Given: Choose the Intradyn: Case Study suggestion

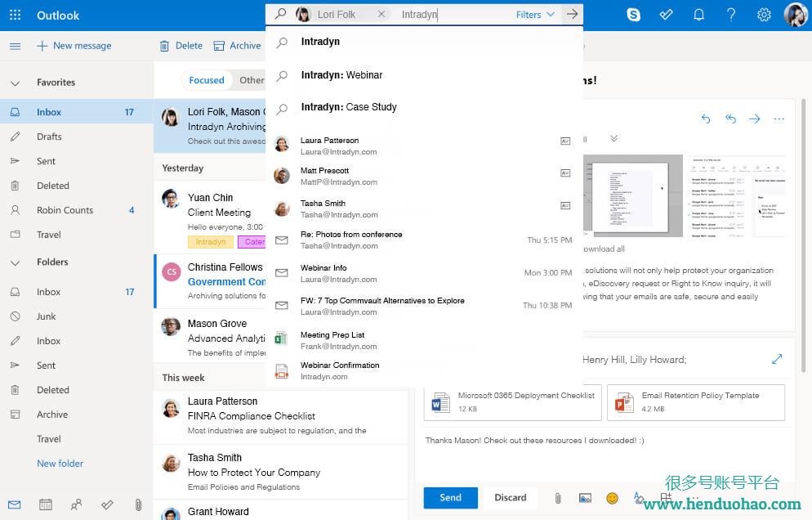Looking at the screenshot, I should (424, 107).
